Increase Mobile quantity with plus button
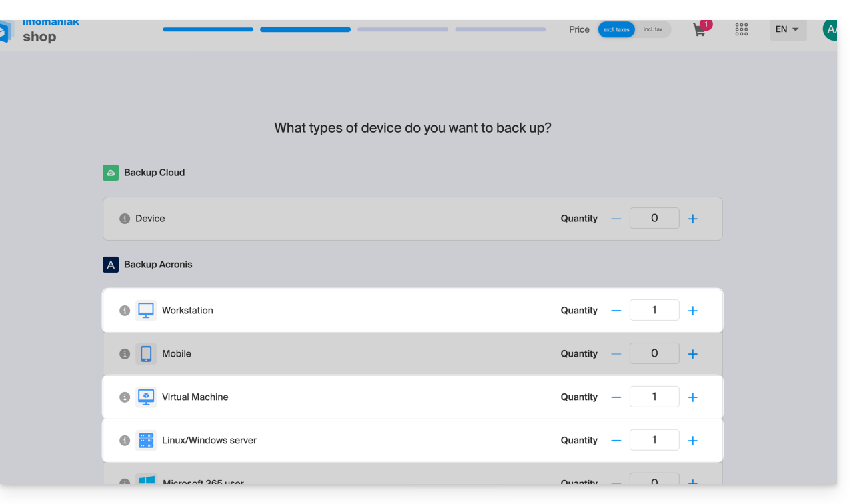This screenshot has height=504, width=857. coord(693,354)
